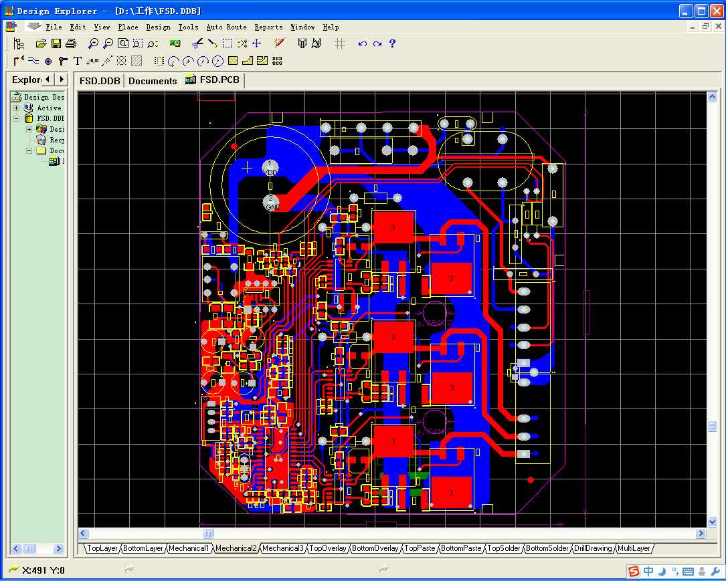Zoom out with the magnifier minus icon
This screenshot has height=581, width=728.
click(x=108, y=43)
